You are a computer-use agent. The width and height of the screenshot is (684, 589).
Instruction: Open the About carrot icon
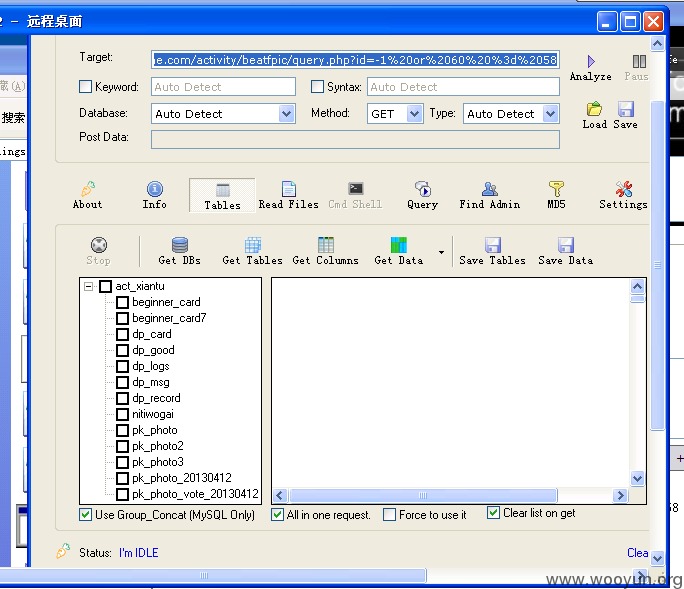(88, 189)
